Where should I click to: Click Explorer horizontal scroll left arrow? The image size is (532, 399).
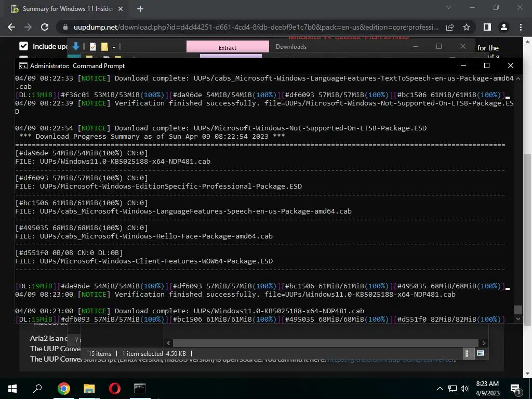(169, 343)
